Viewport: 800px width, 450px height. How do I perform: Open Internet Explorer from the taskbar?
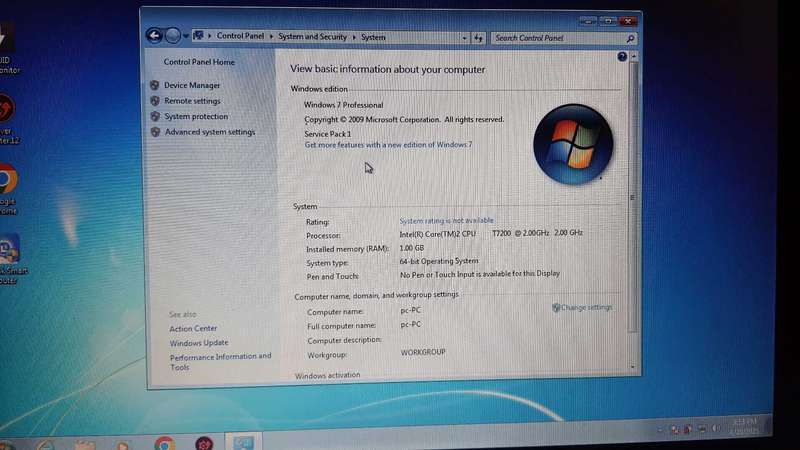[46, 445]
